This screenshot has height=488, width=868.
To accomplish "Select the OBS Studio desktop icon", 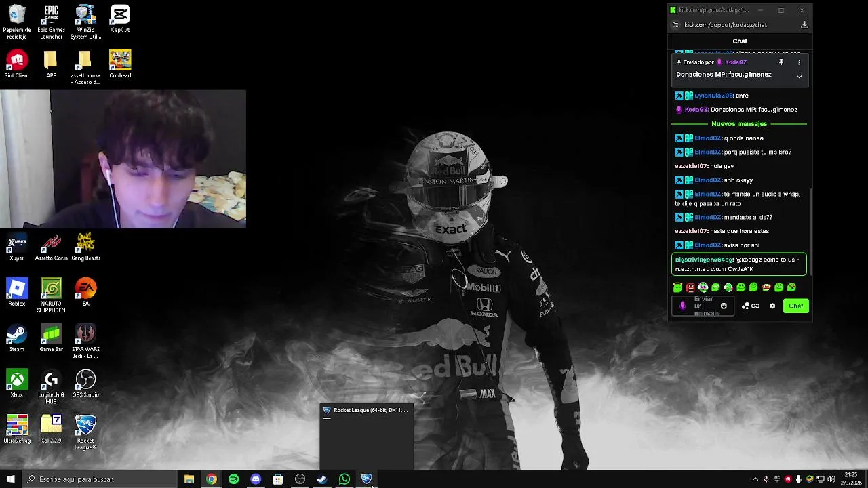I will point(85,384).
